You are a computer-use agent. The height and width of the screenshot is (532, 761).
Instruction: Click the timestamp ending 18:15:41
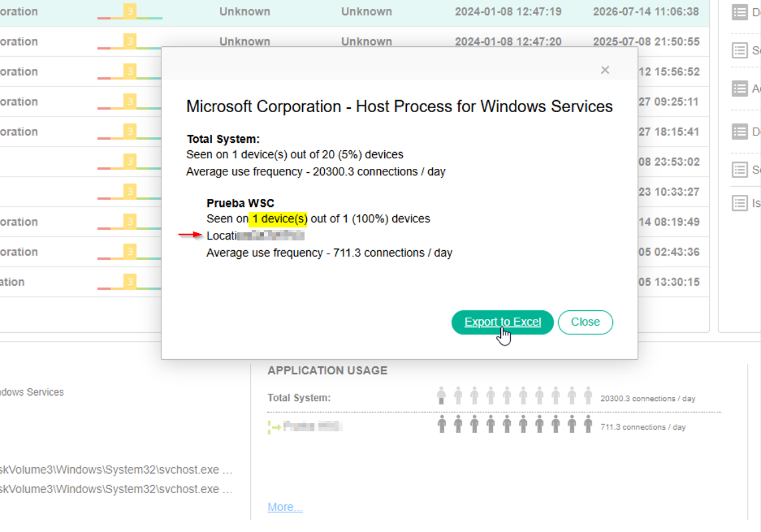[x=668, y=132]
